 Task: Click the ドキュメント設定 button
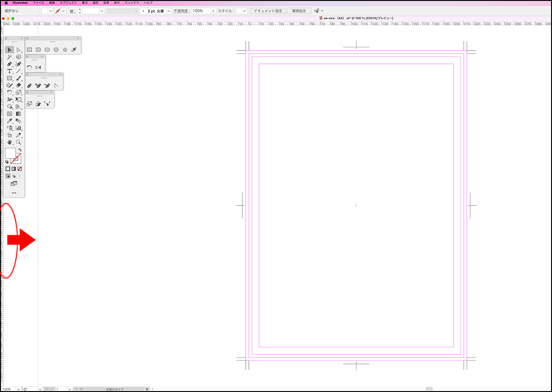[268, 11]
